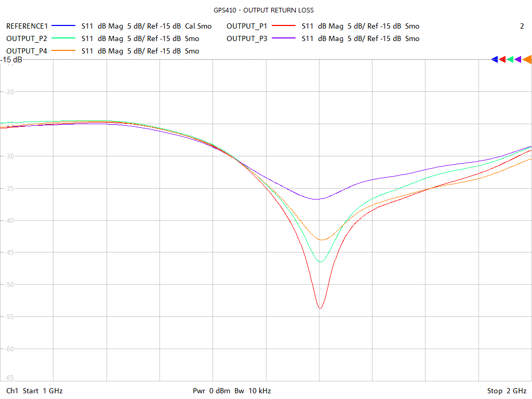Click the red trace minimum near -54 dB

(320, 308)
